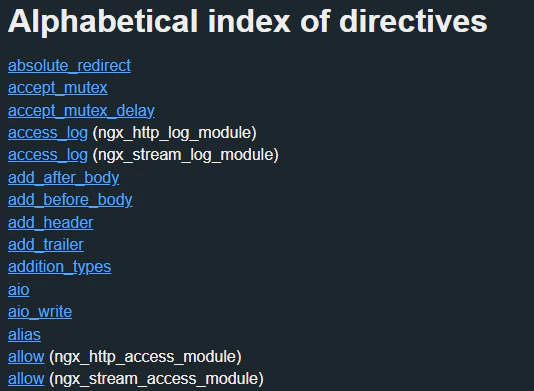Screen dimensions: 534x391
Task: Open the addition_types link
Action: [x=59, y=267]
